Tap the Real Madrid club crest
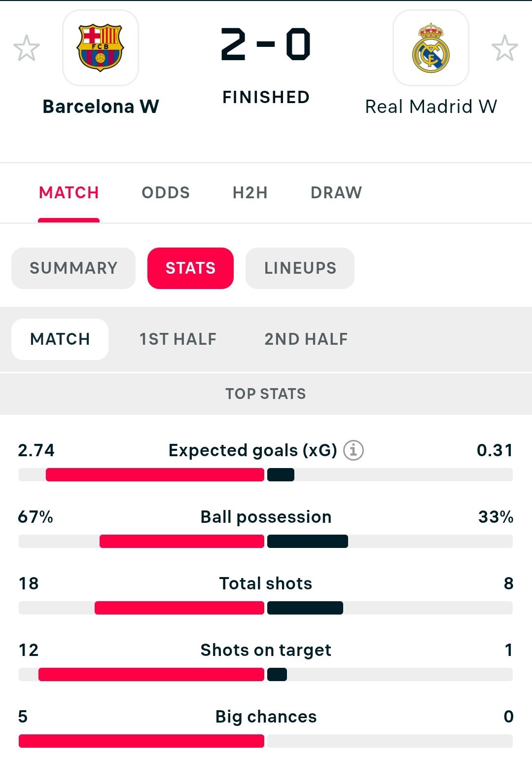This screenshot has width=532, height=762. (430, 48)
